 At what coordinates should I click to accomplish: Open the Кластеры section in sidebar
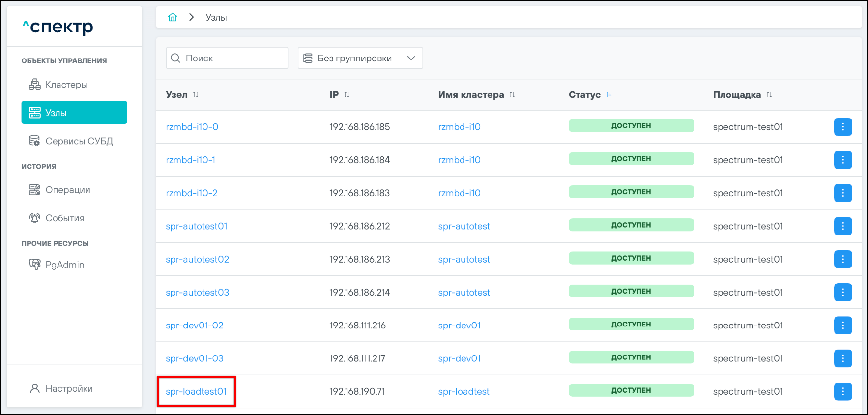66,85
